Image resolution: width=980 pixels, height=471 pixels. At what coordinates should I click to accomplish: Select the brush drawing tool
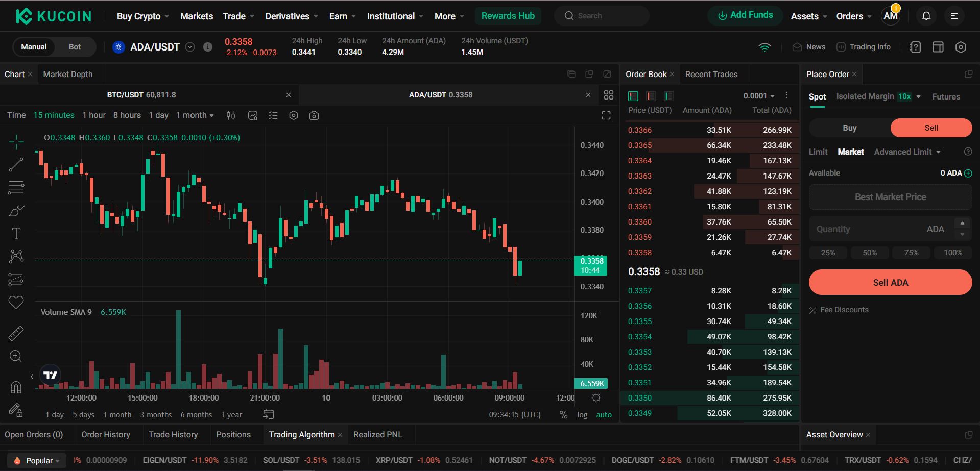(16, 211)
